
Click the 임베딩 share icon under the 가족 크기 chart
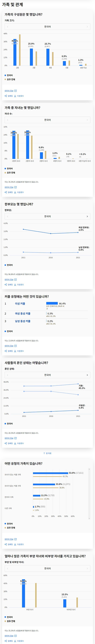pyautogui.click(x=6, y=96)
